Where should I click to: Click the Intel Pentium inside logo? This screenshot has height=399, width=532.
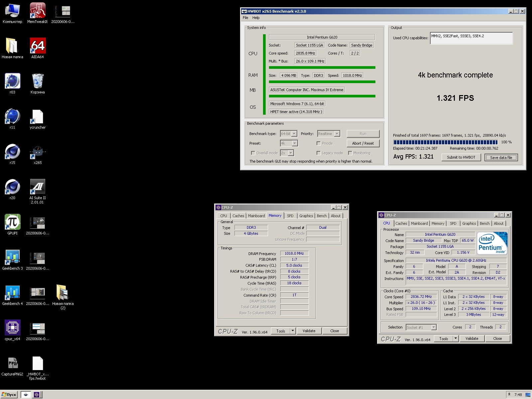pyautogui.click(x=492, y=243)
